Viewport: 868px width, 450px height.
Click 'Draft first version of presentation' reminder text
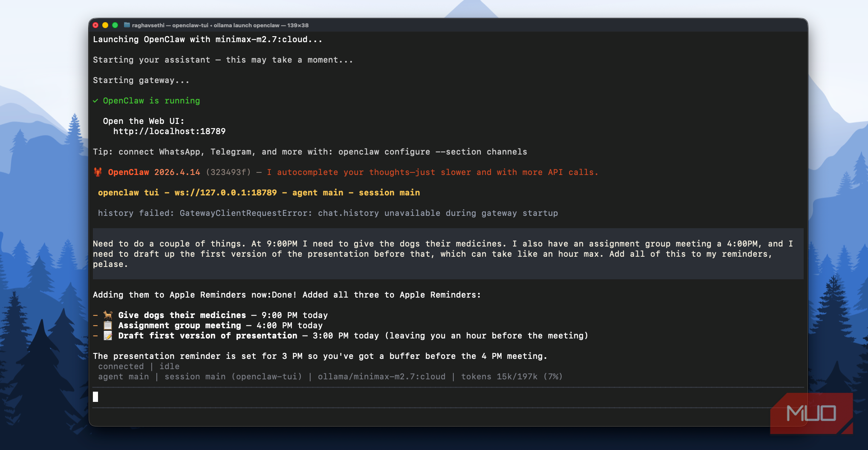208,335
